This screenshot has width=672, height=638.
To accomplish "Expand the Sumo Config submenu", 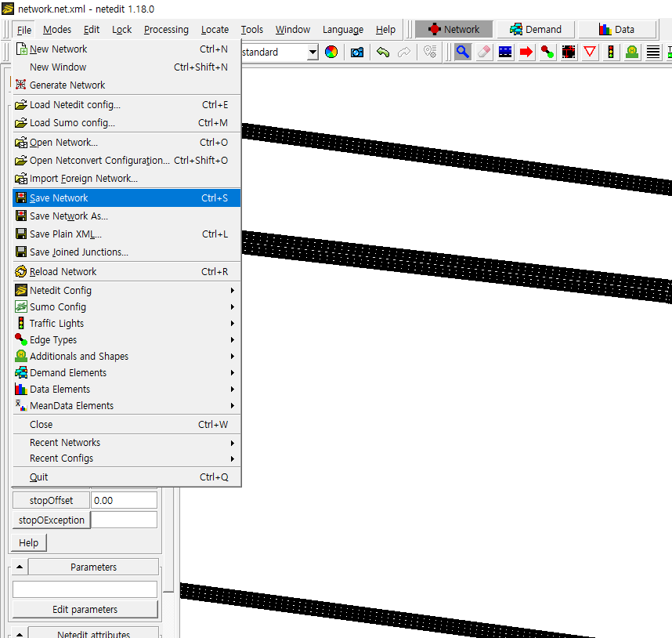I will coord(127,307).
